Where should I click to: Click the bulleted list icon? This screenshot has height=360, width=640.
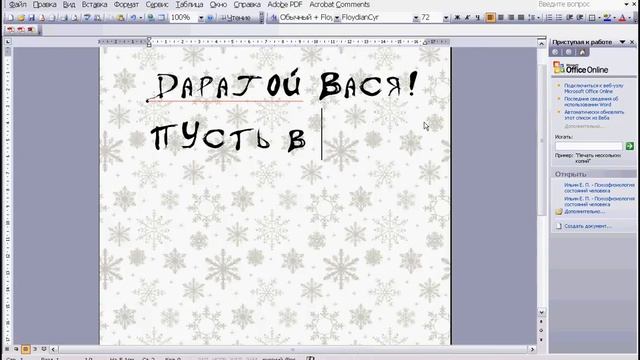(559, 18)
